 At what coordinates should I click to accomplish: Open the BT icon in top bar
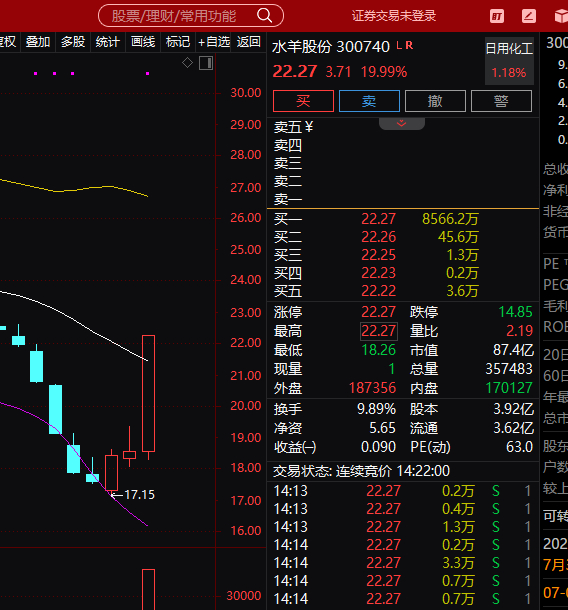coord(497,16)
